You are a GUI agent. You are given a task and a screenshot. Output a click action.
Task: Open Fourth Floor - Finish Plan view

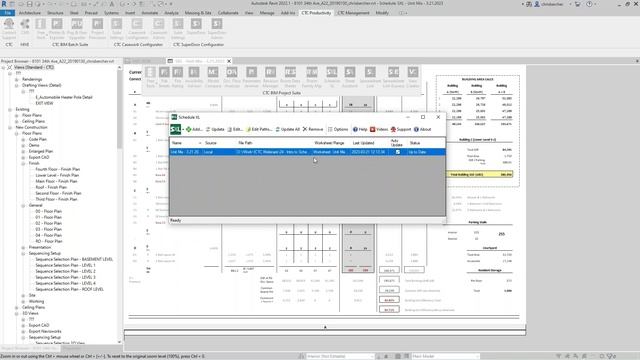(58, 169)
